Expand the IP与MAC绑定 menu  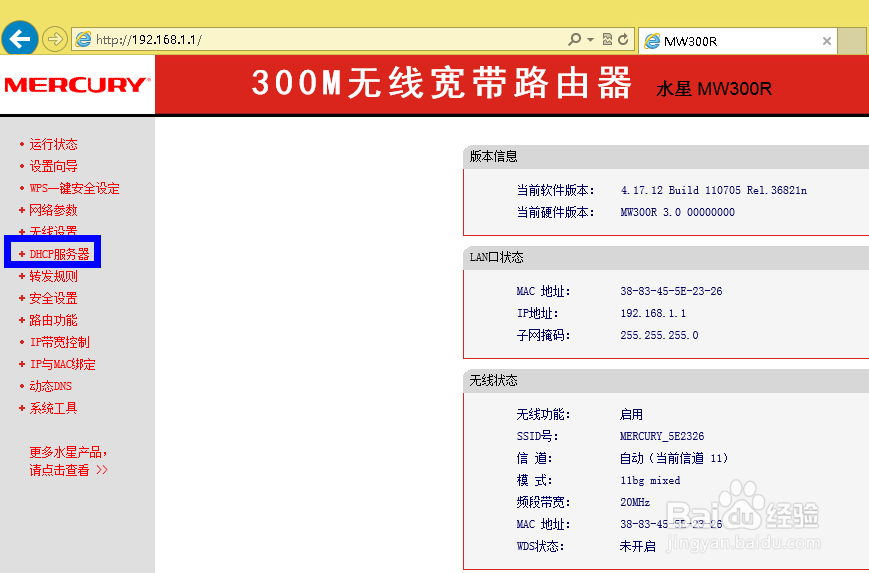pos(62,364)
